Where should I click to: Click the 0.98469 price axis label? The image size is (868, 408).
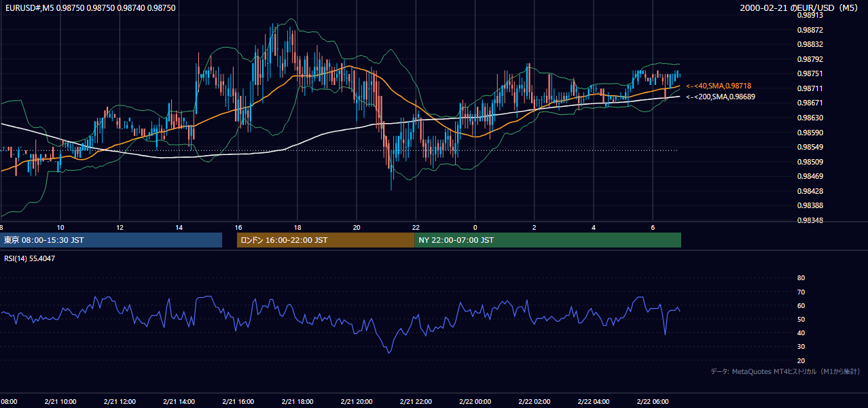pos(810,176)
